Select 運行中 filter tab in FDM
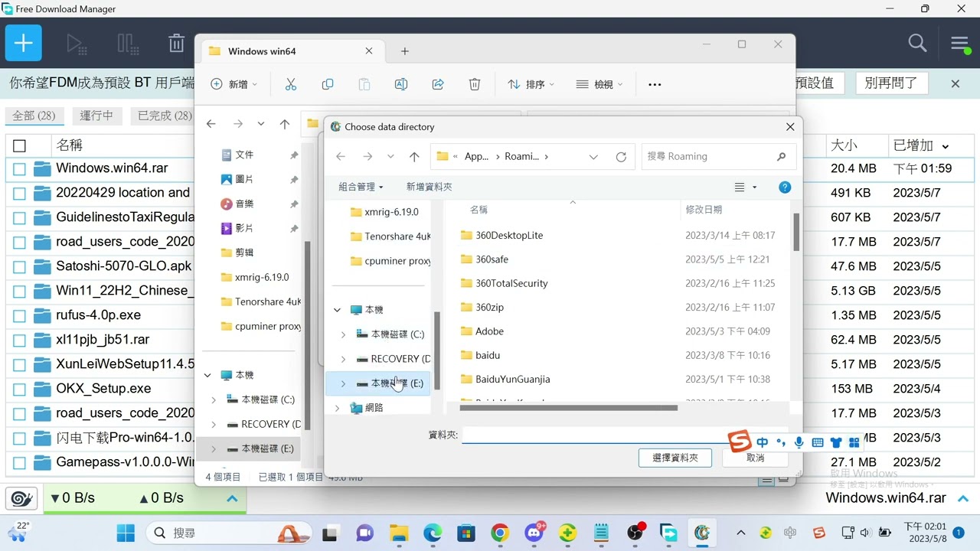Viewport: 980px width, 551px height. click(96, 116)
